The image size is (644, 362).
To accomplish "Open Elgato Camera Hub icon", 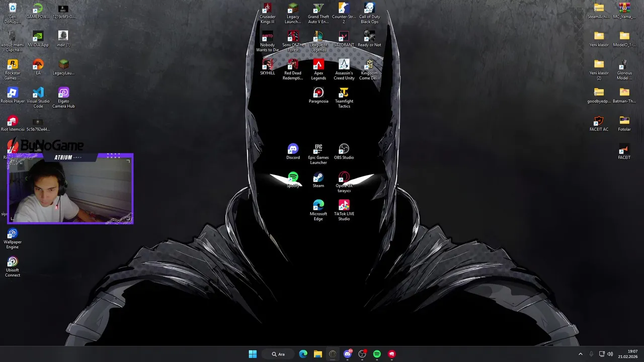I will point(63,98).
